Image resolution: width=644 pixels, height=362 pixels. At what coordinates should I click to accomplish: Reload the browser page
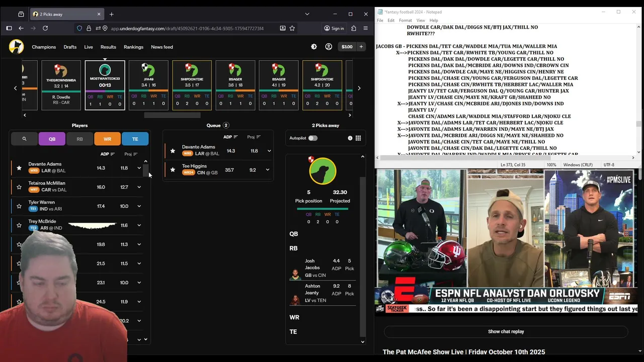click(x=46, y=28)
